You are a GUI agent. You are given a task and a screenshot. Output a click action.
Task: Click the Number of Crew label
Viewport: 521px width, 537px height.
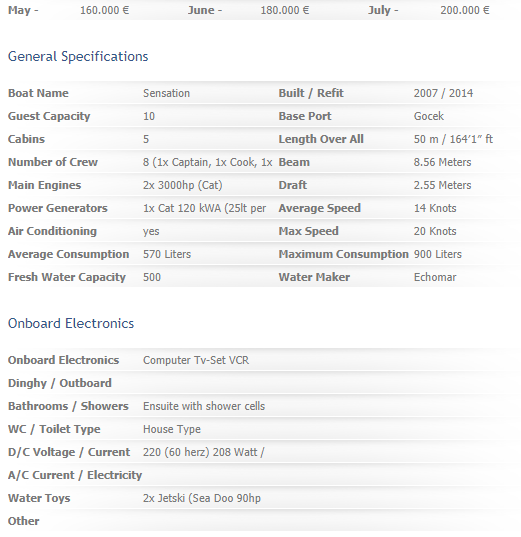(x=53, y=162)
